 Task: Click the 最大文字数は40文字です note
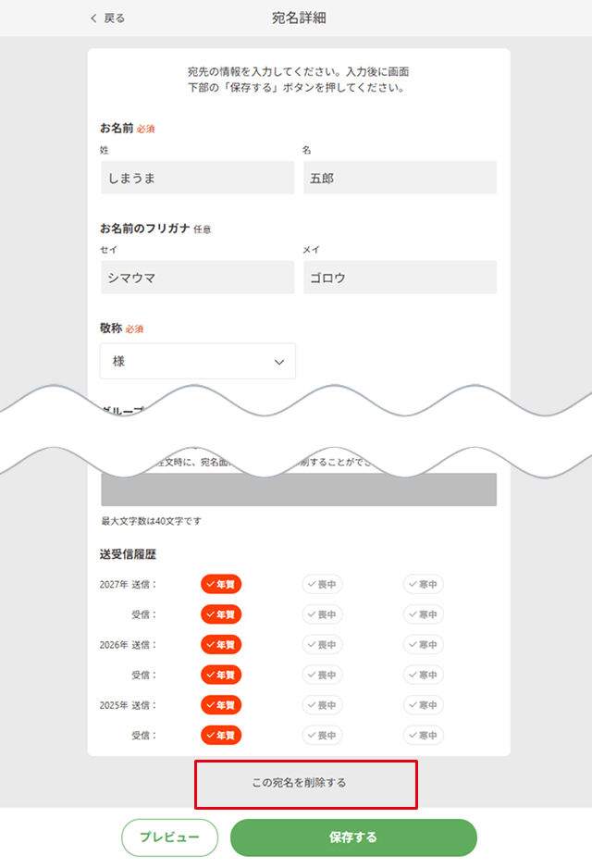[151, 521]
